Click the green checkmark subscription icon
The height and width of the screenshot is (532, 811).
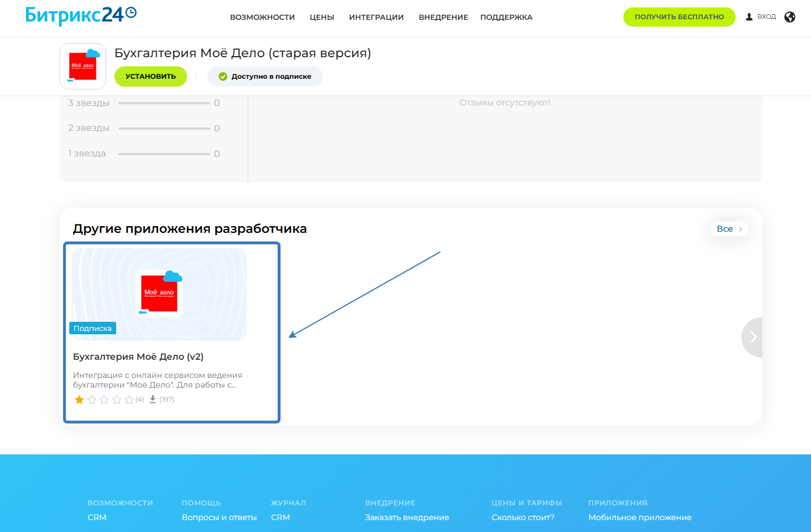223,76
